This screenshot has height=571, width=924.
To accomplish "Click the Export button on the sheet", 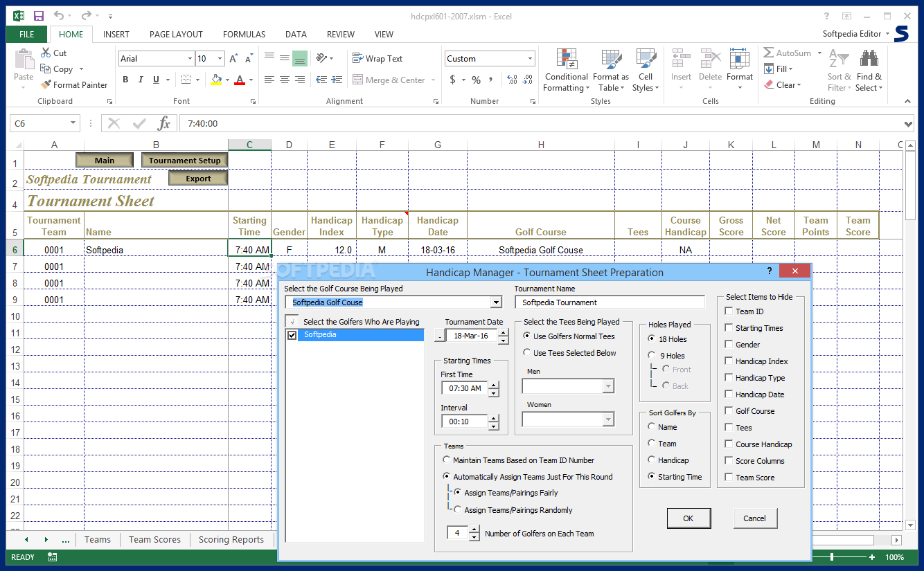I will [x=198, y=179].
